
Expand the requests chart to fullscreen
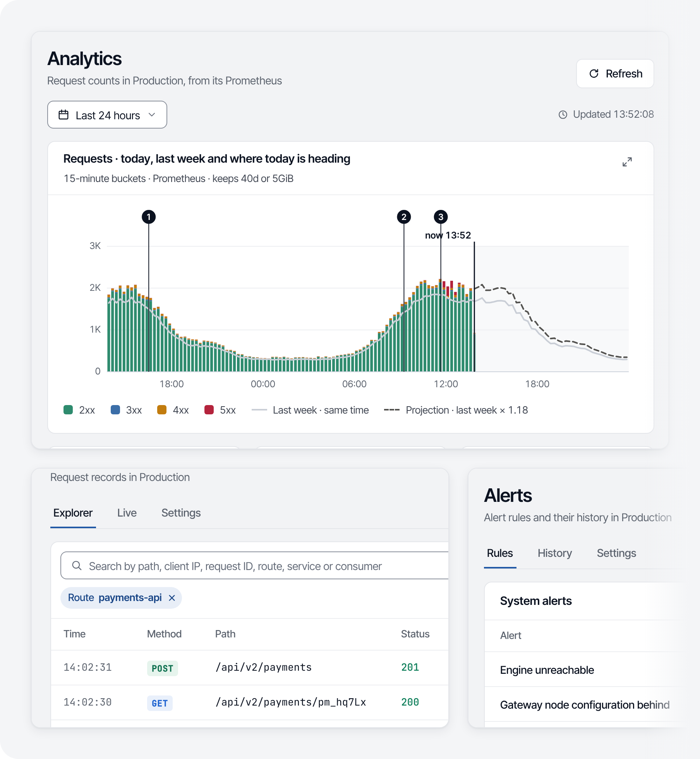[x=627, y=162]
